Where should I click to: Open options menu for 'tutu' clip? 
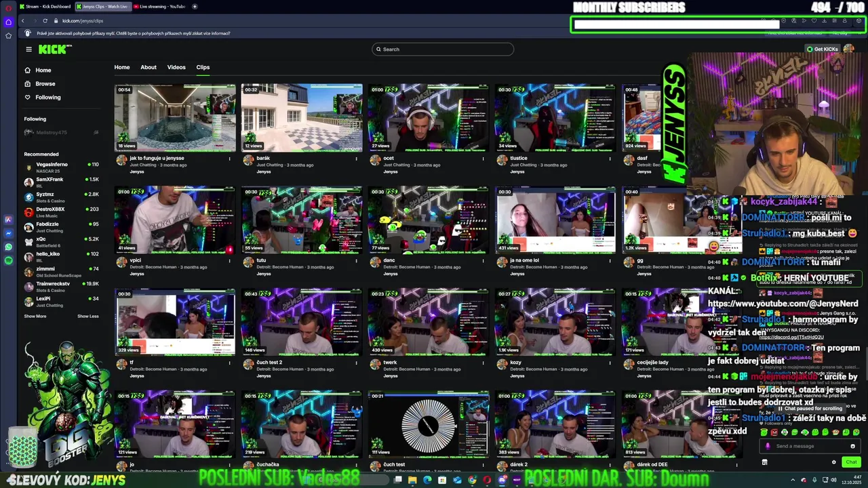tap(356, 261)
